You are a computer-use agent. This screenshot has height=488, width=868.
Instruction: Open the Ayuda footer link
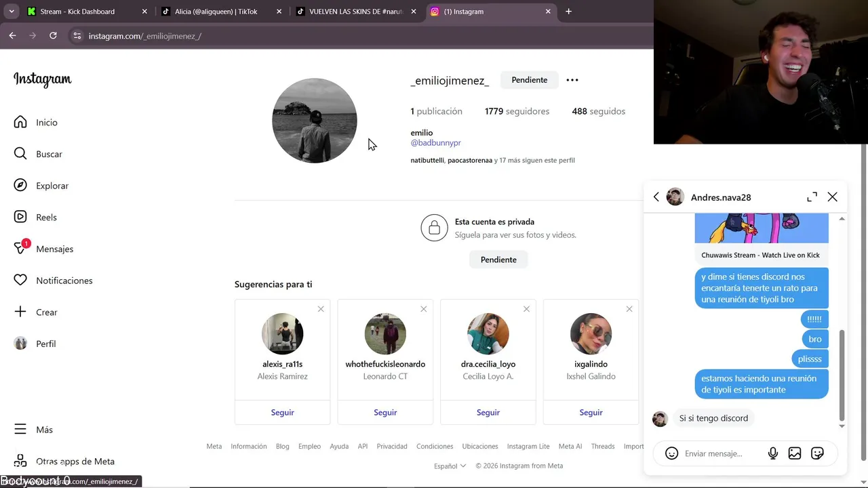pos(339,447)
